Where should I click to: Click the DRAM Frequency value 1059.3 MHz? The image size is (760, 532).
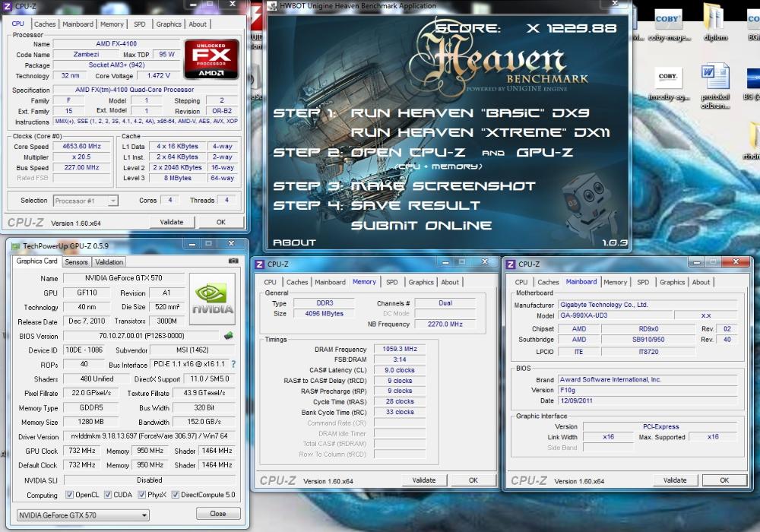(x=400, y=349)
